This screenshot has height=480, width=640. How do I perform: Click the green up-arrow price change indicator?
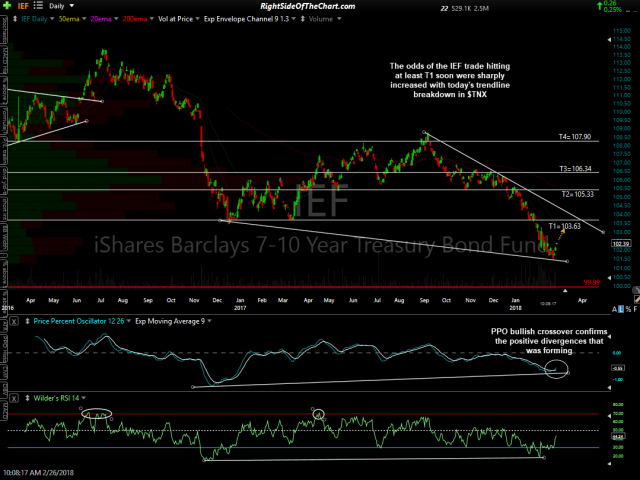[x=600, y=6]
